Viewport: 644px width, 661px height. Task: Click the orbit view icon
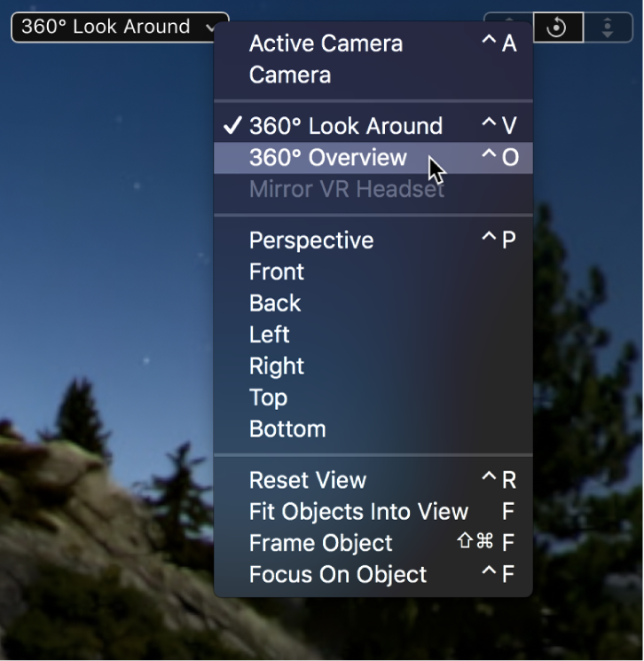[557, 28]
